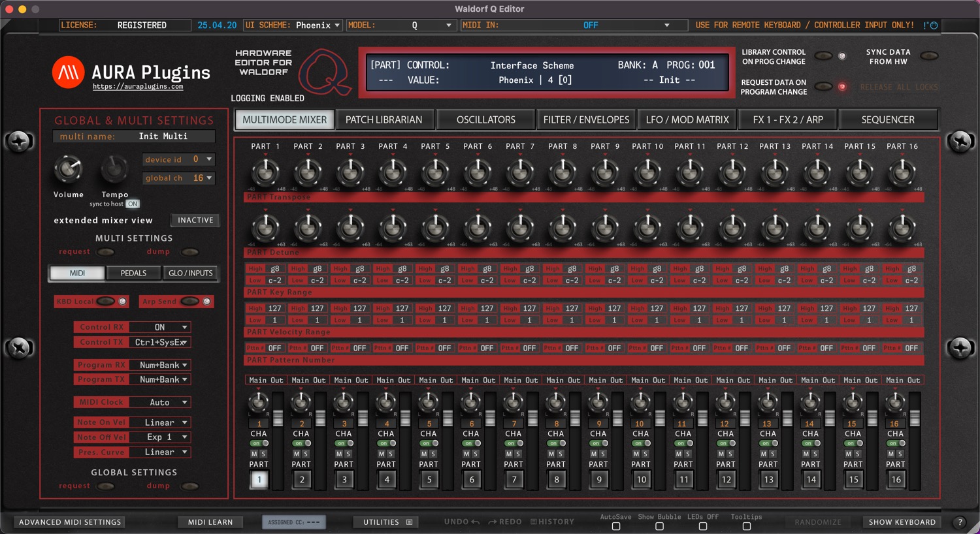Select the GLO / INPUTS tab
This screenshot has height=534, width=980.
191,273
